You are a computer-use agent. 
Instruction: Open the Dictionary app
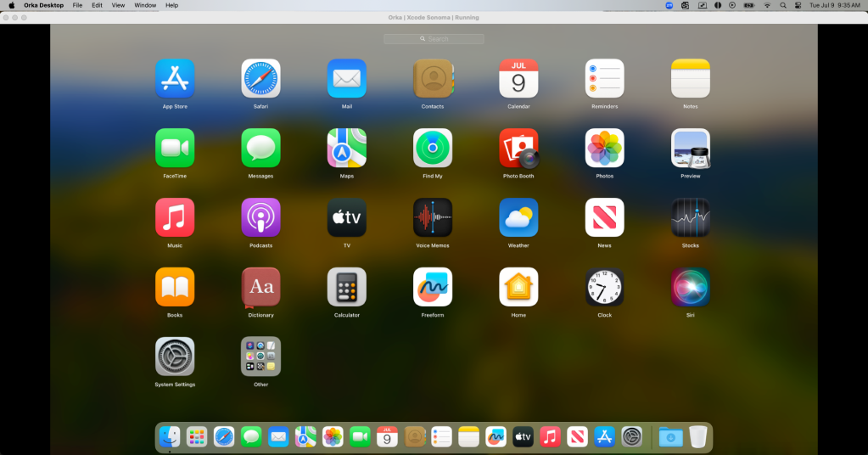(260, 287)
